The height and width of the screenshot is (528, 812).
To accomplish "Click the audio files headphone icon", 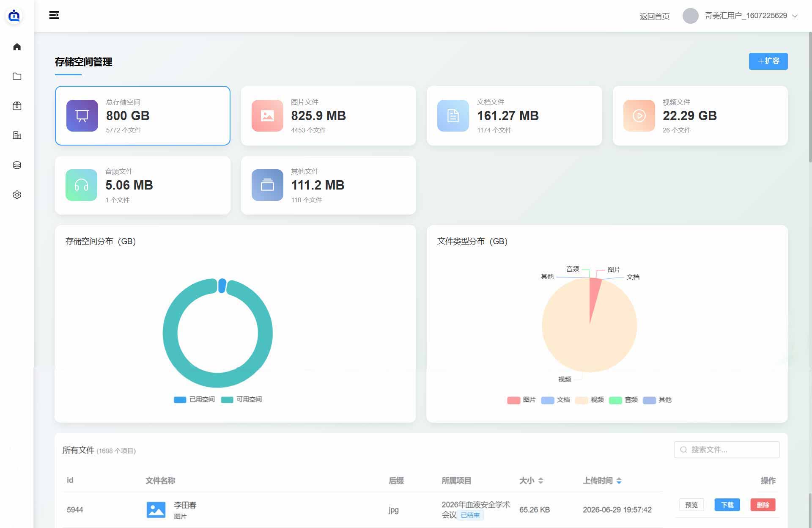I will click(81, 185).
